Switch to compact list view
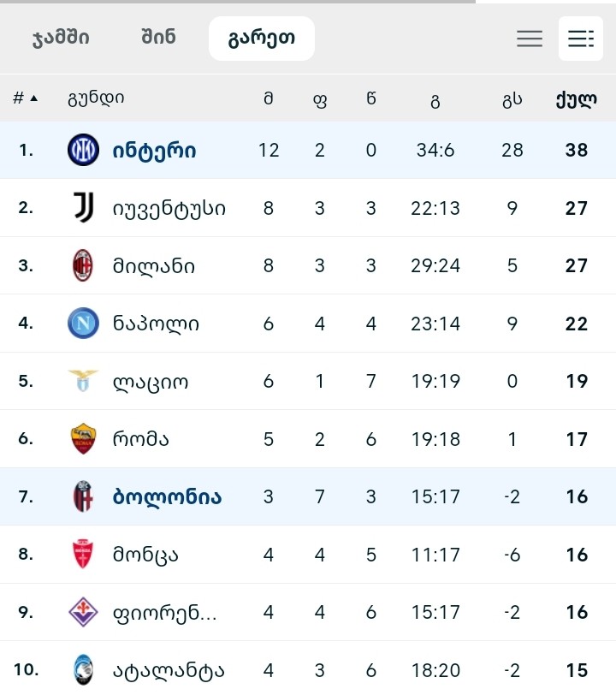 point(530,39)
